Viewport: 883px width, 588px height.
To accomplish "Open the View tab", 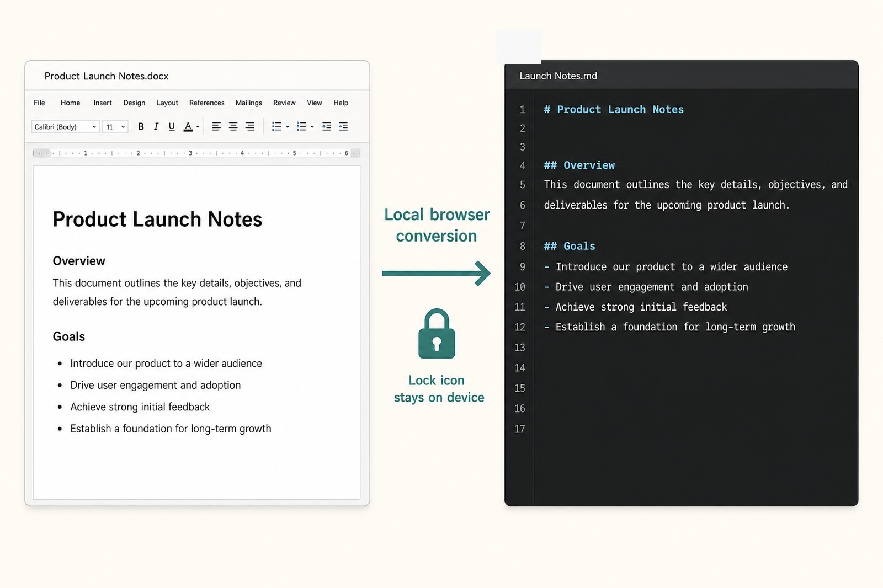I will click(x=315, y=103).
